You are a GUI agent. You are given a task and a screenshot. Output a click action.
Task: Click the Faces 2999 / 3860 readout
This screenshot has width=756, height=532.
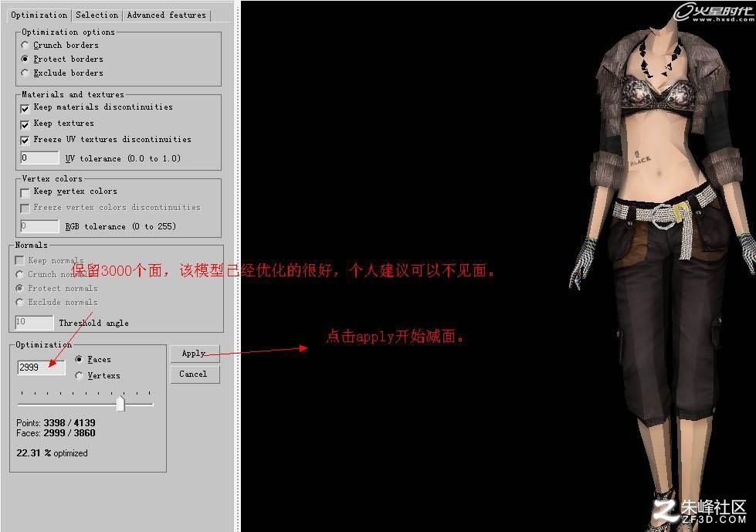(x=56, y=432)
